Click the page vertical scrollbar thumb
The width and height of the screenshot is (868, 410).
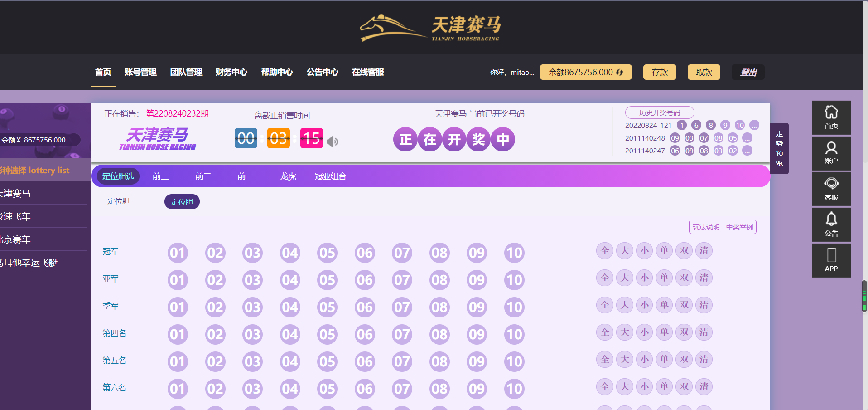pos(864,296)
